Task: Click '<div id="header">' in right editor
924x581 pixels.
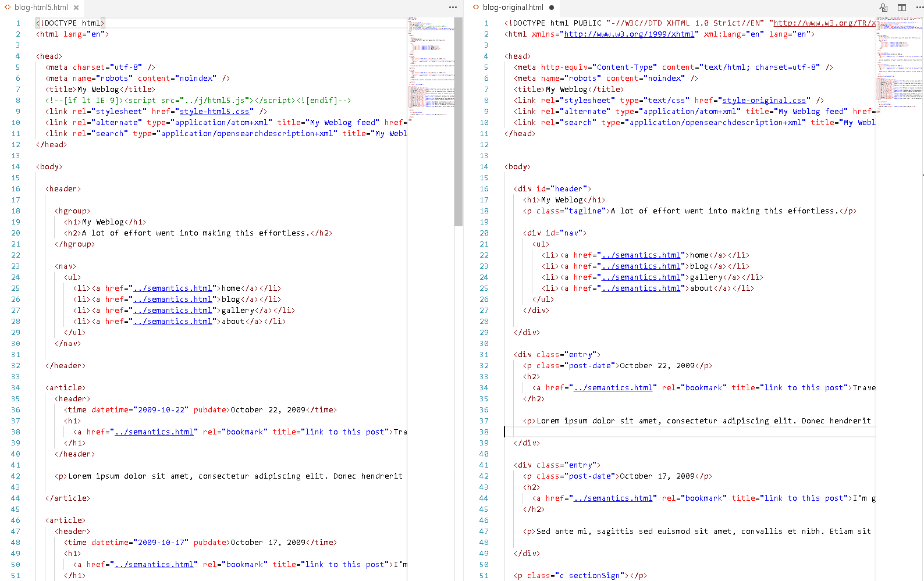Action: (x=552, y=188)
